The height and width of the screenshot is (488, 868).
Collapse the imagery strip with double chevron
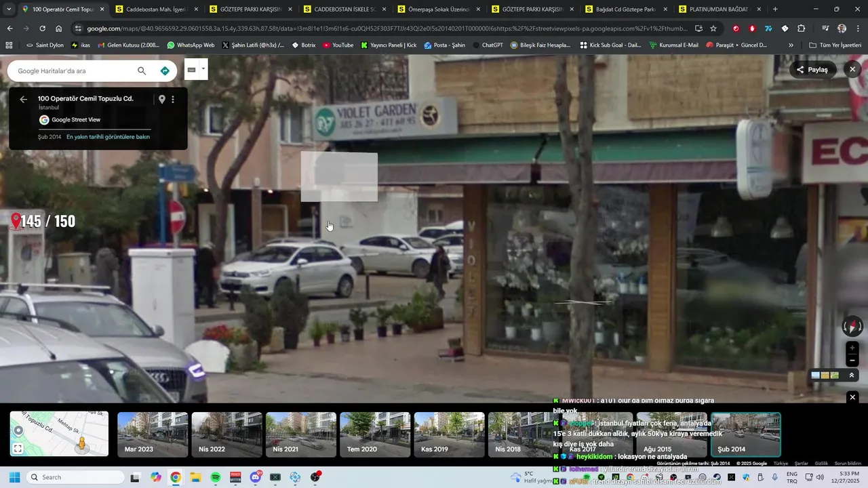click(x=852, y=375)
